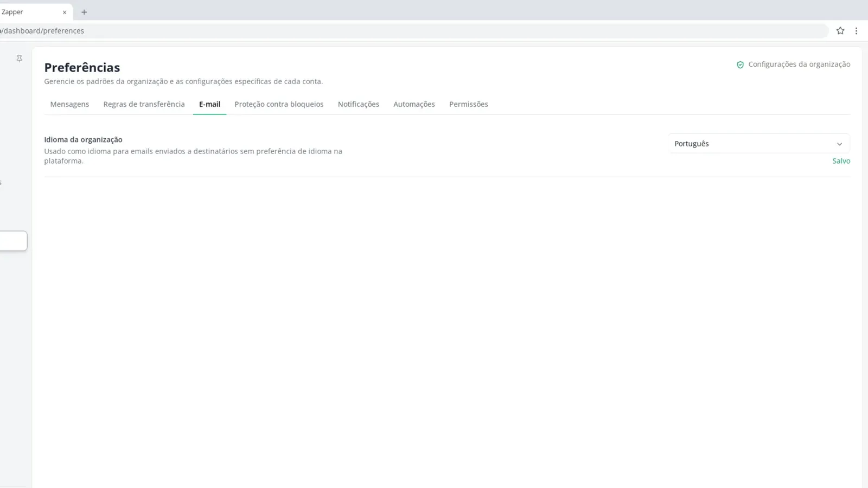Close the Zapper browser tab
The width and height of the screenshot is (868, 488).
(65, 12)
